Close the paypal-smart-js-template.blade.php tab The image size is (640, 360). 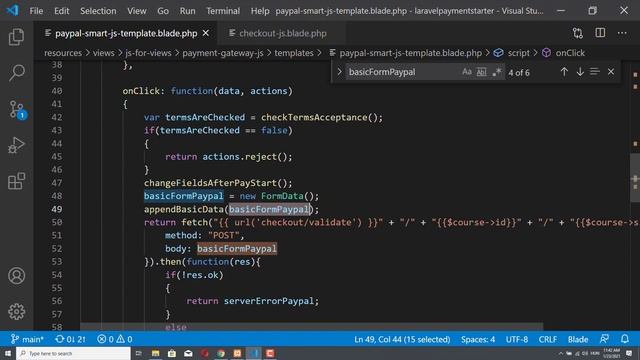(206, 33)
